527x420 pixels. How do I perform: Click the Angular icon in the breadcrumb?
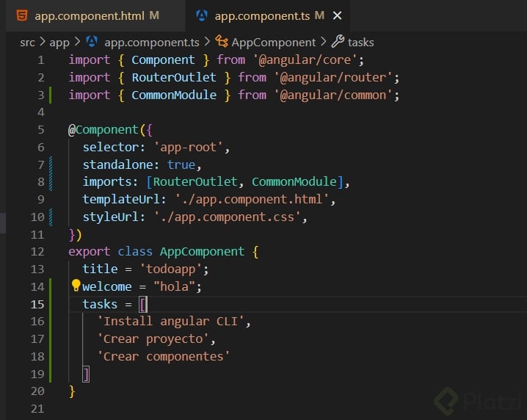pos(92,42)
